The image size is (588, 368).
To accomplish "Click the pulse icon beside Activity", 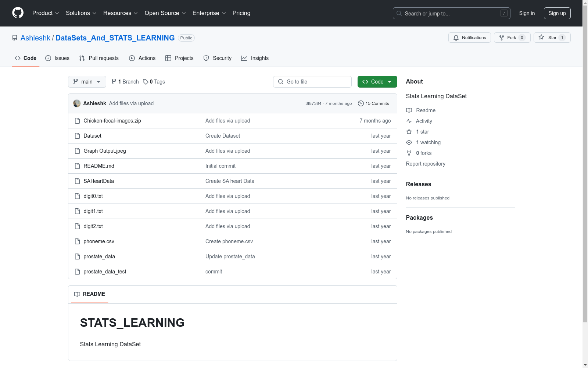I will 409,121.
